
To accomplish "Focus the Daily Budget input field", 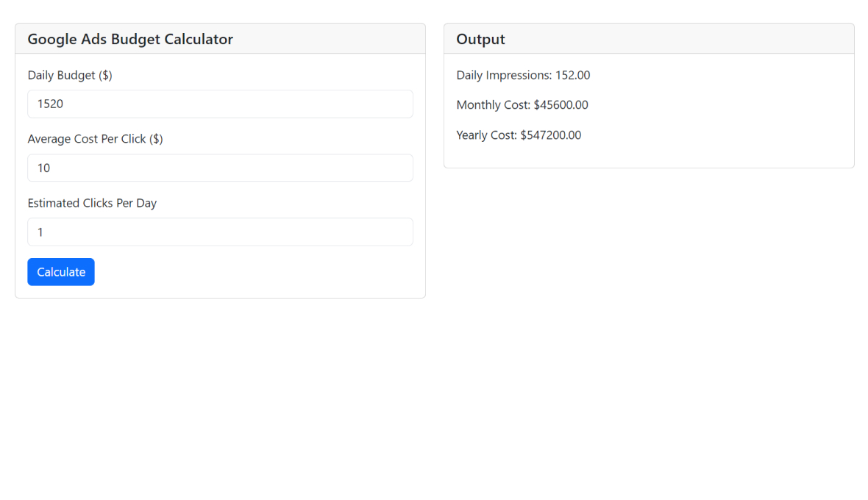I will pyautogui.click(x=221, y=104).
